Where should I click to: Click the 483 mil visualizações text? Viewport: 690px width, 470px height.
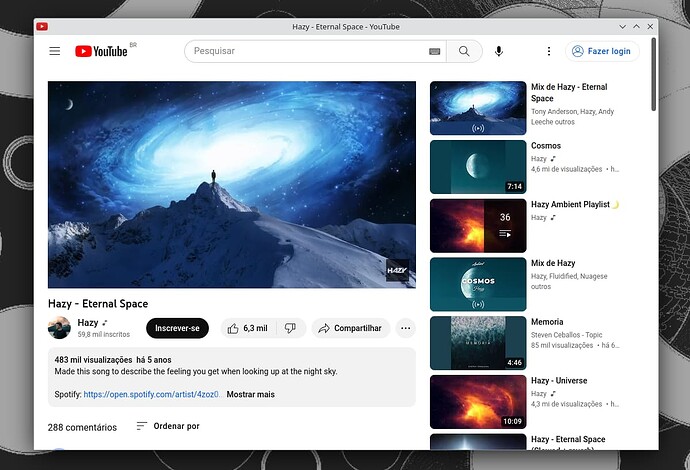[93, 360]
